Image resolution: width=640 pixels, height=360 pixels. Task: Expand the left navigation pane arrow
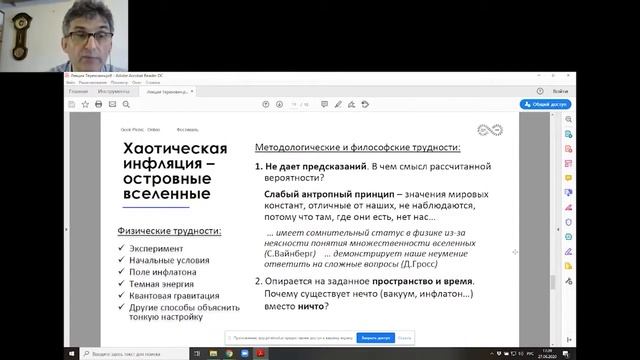pyautogui.click(x=67, y=230)
